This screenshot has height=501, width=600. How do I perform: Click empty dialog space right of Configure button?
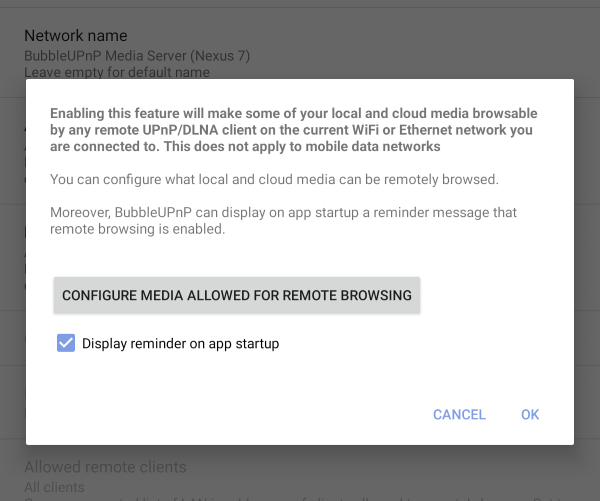pos(495,295)
